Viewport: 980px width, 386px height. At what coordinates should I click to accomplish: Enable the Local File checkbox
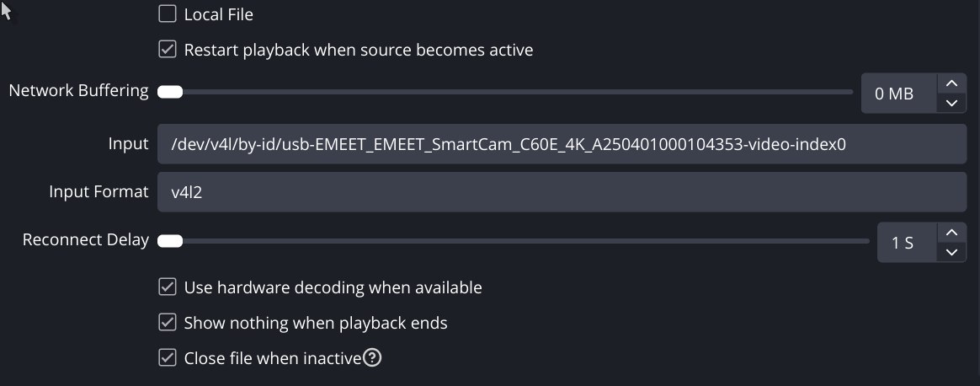tap(168, 14)
